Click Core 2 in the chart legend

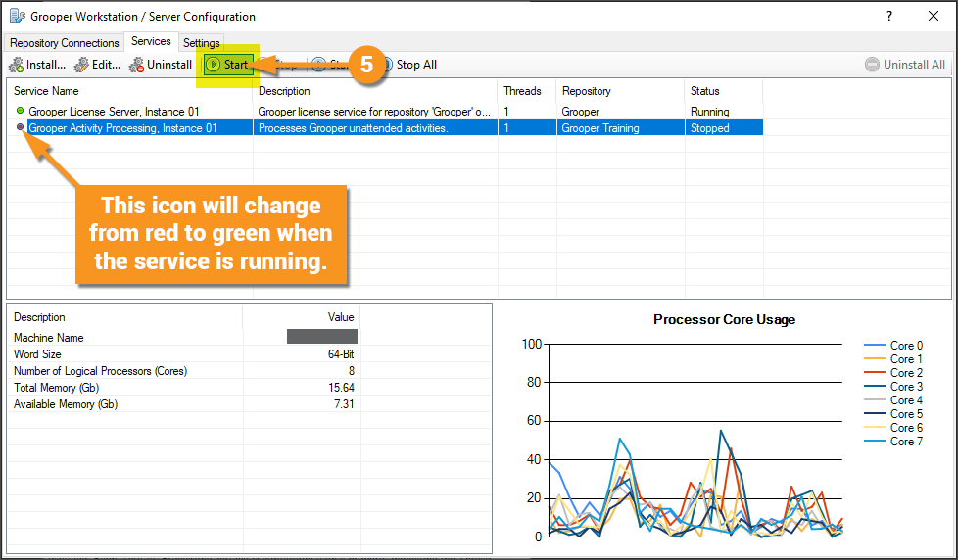tap(893, 373)
